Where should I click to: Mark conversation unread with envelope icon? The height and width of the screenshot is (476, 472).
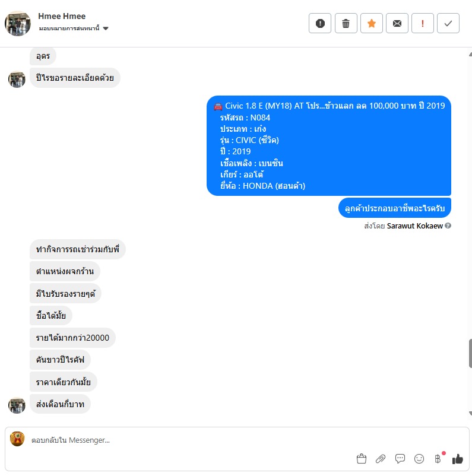pos(397,23)
